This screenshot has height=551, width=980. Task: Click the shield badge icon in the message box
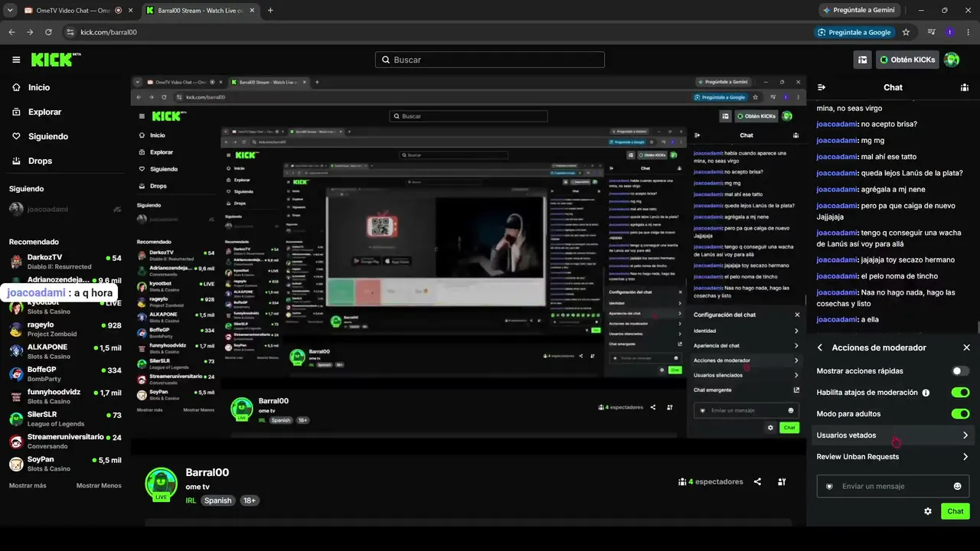829,486
